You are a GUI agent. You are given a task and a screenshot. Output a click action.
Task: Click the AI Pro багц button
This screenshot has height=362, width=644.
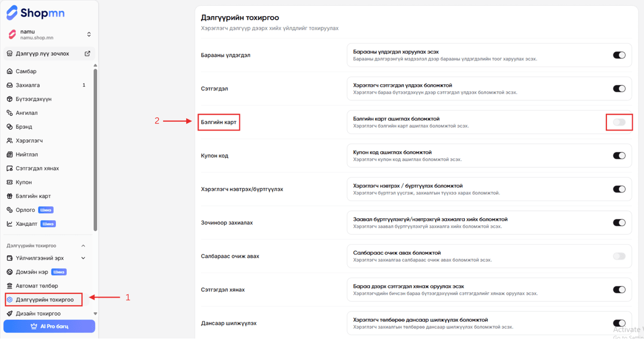(x=49, y=326)
